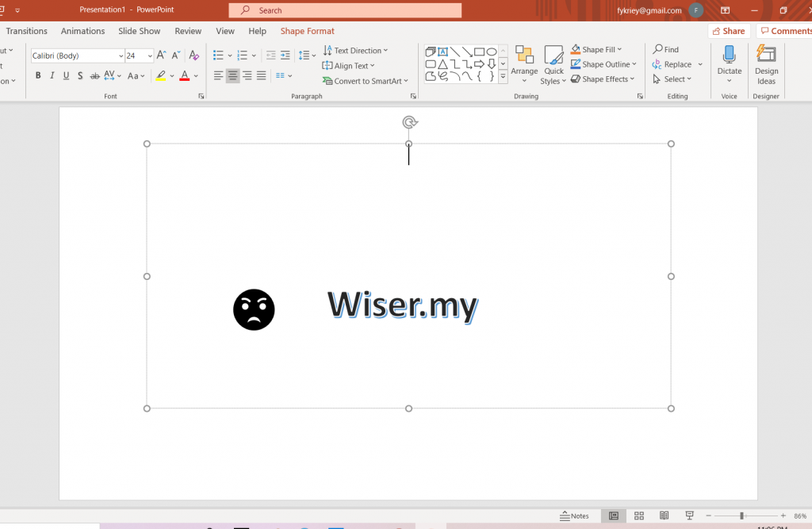812x529 pixels.
Task: Decrease list indent level
Action: click(270, 55)
